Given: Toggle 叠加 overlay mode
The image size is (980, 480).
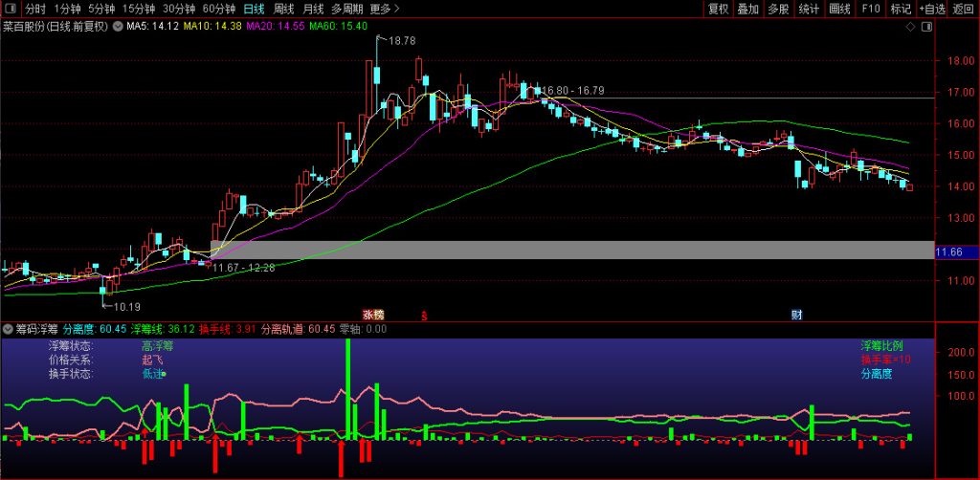Looking at the screenshot, I should (x=748, y=9).
